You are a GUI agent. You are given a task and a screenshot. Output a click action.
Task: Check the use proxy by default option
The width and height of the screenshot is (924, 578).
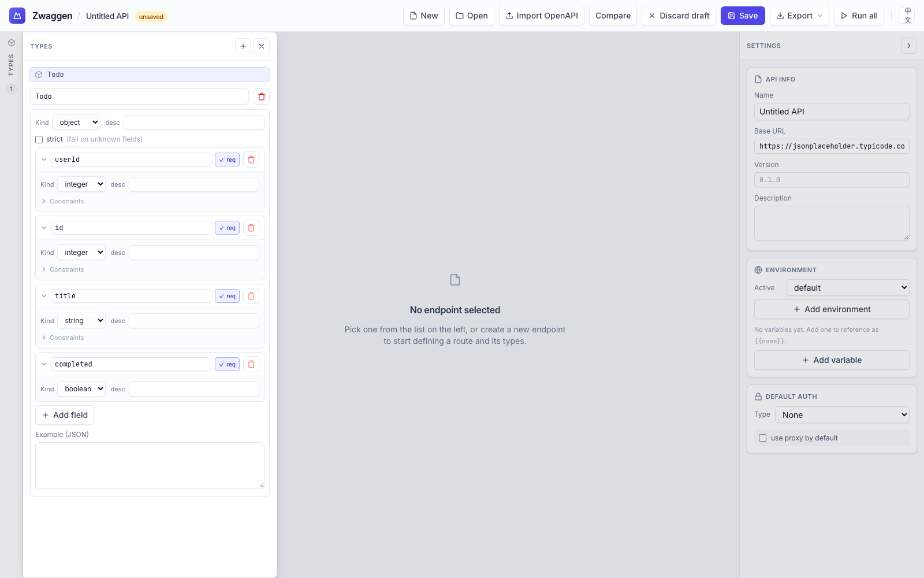(x=762, y=438)
